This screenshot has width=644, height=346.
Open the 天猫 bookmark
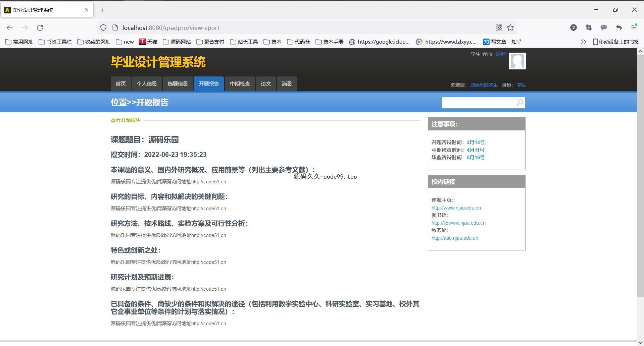click(148, 42)
